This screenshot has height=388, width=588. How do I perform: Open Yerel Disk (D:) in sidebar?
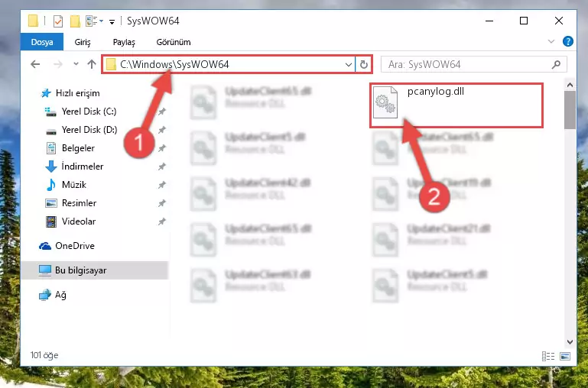pyautogui.click(x=81, y=130)
